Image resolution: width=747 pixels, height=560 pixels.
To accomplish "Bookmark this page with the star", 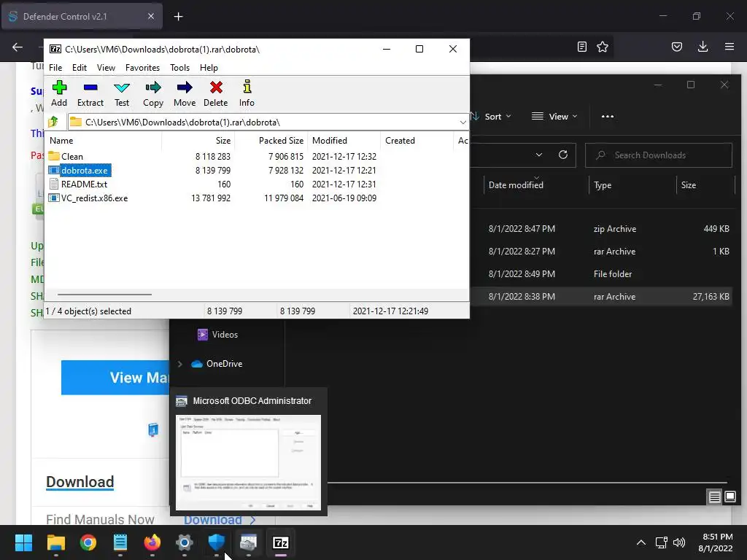I will 602,47.
